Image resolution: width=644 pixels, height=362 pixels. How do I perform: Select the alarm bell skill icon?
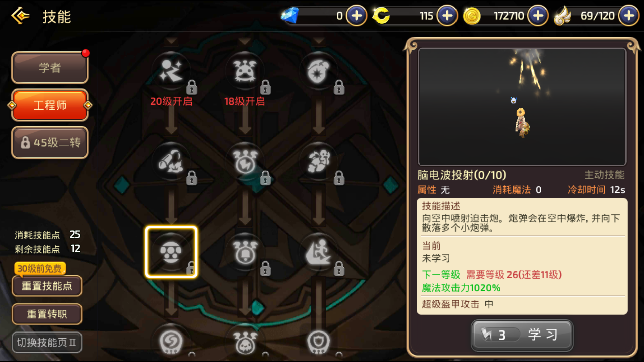pos(245,252)
